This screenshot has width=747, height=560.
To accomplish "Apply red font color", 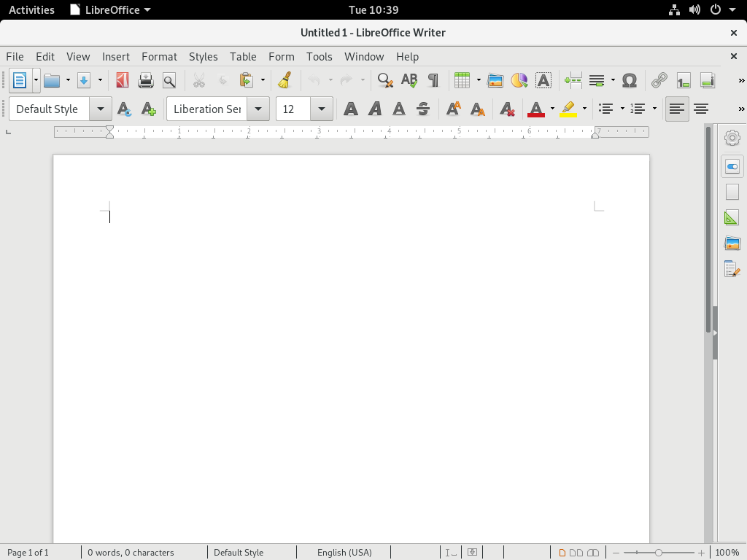I will [x=536, y=109].
